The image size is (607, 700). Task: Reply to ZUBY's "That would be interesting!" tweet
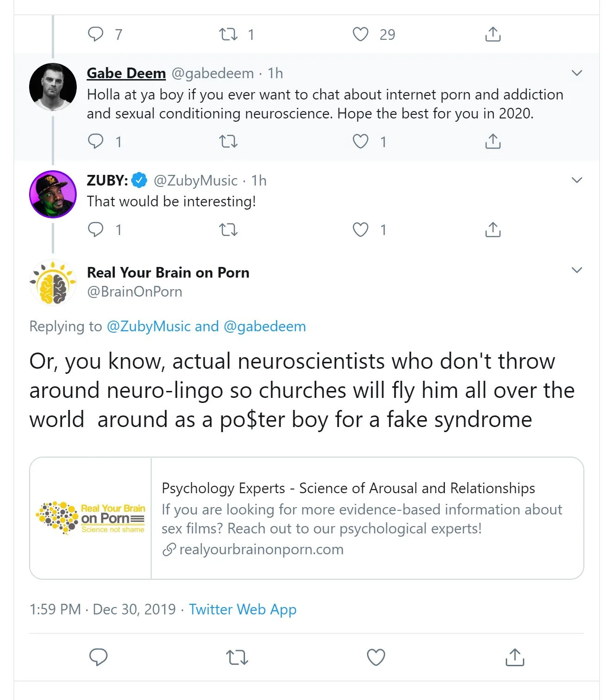(96, 229)
